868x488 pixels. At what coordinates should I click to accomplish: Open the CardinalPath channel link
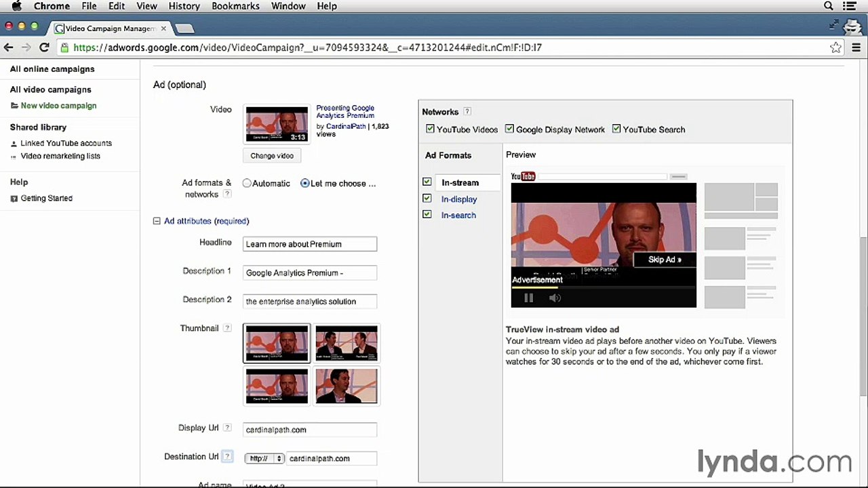coord(346,127)
